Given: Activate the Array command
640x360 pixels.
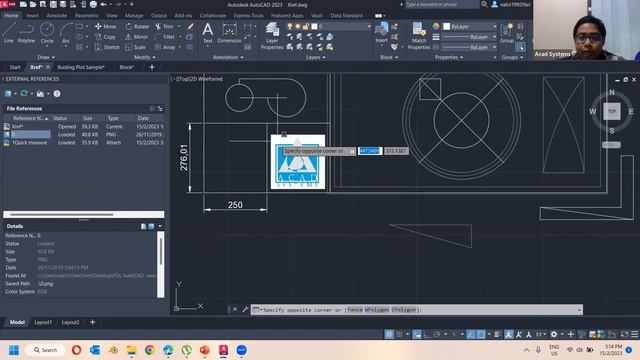Looking at the screenshot, I should pos(165,47).
